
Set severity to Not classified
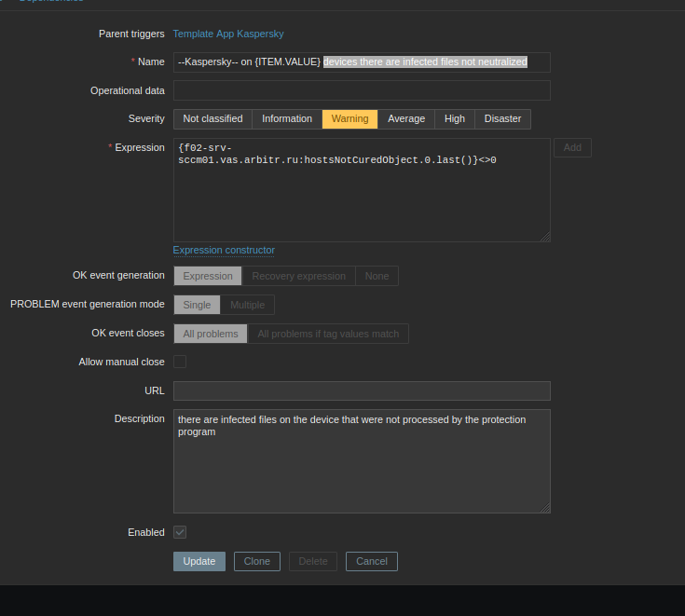coord(212,119)
